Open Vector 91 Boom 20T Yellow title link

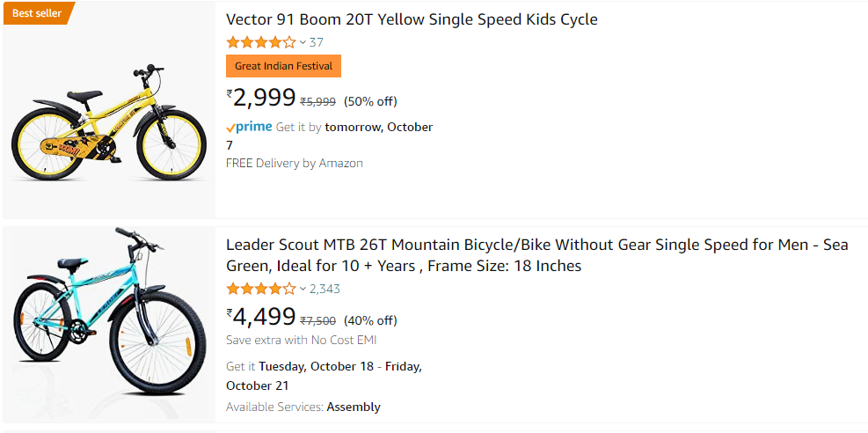tap(412, 19)
